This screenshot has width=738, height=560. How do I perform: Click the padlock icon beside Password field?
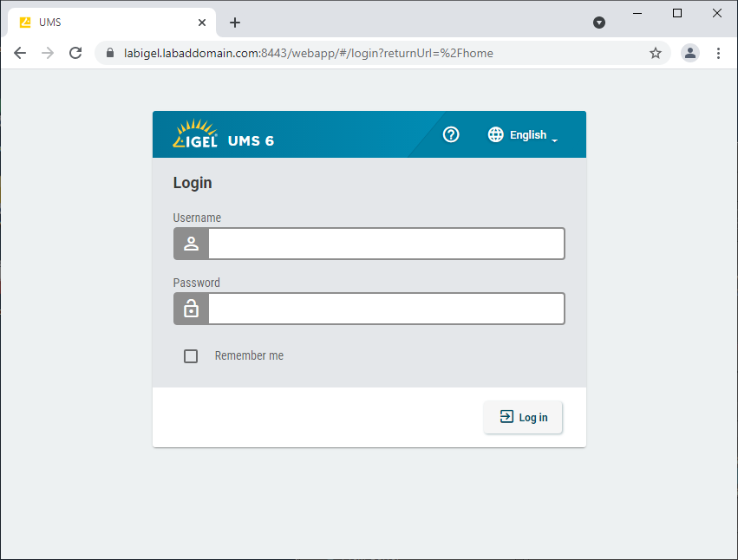click(x=192, y=309)
